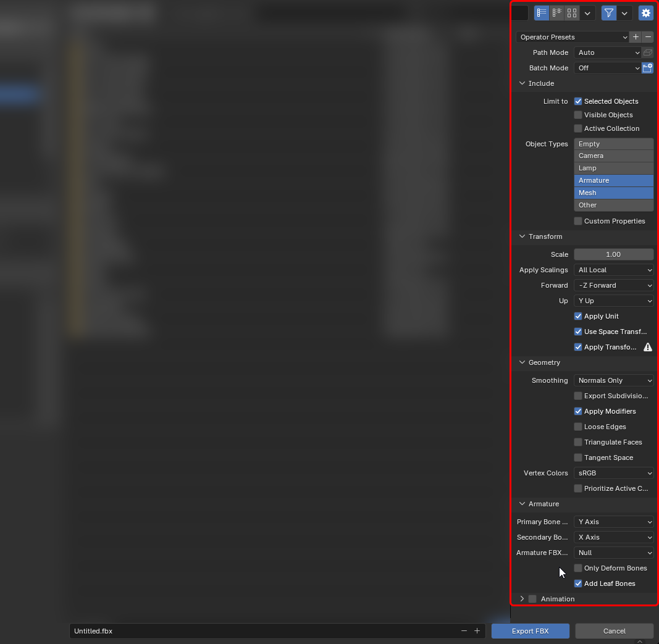Open Secondary Bone Axis dropdown
This screenshot has width=659, height=644.
click(x=614, y=537)
